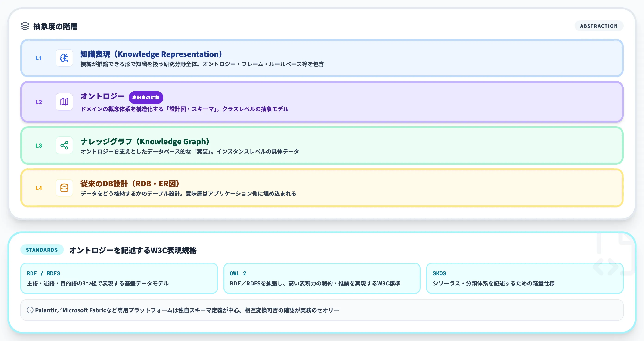Collapse the L4 従来のDB設計 card
The height and width of the screenshot is (341, 644).
[322, 188]
